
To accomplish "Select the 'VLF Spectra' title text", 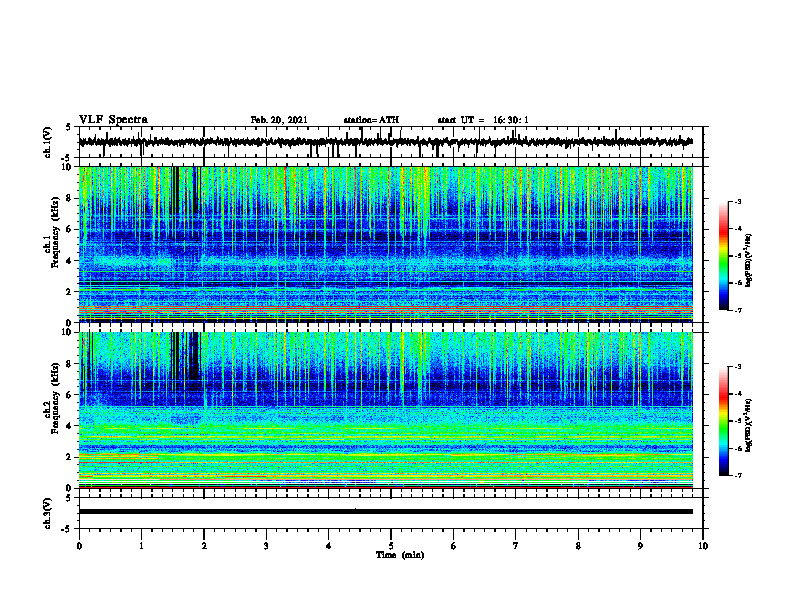I will (113, 120).
